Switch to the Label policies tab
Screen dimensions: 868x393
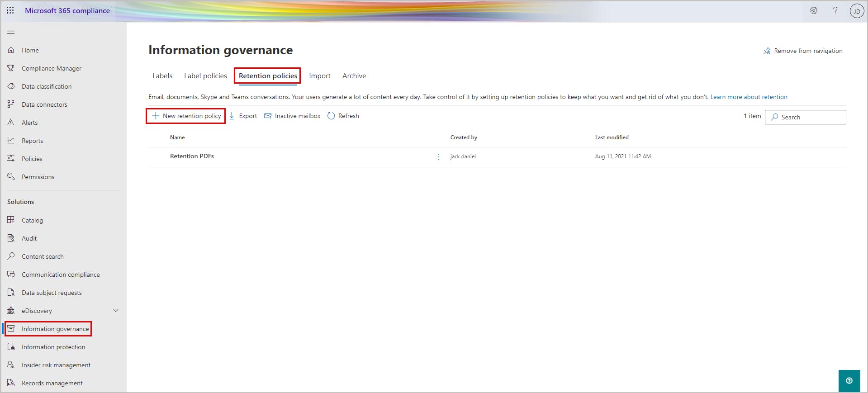coord(205,76)
